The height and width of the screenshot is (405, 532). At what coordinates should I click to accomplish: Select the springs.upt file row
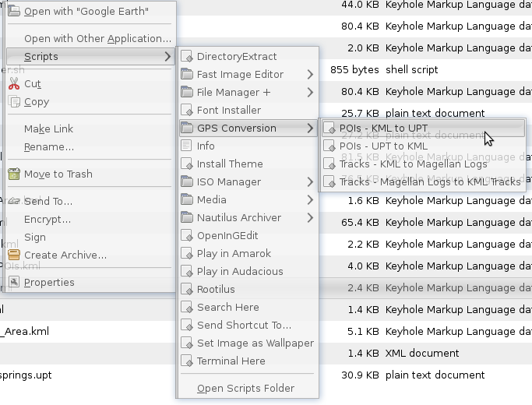tap(266, 375)
